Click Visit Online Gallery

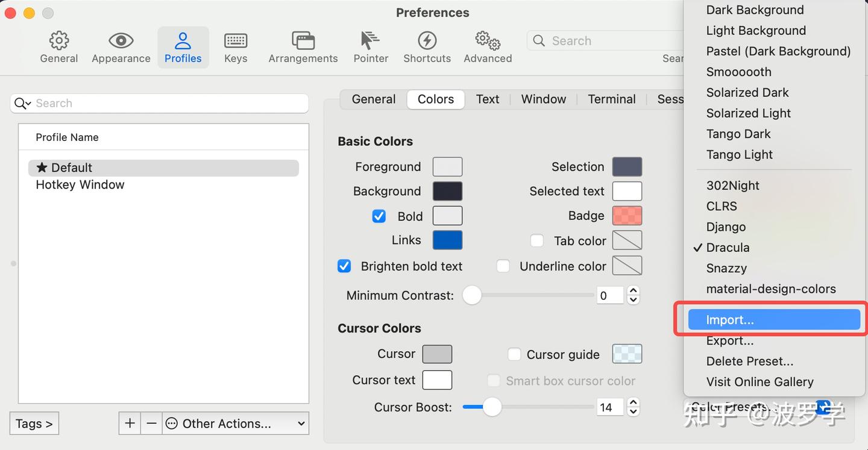759,381
